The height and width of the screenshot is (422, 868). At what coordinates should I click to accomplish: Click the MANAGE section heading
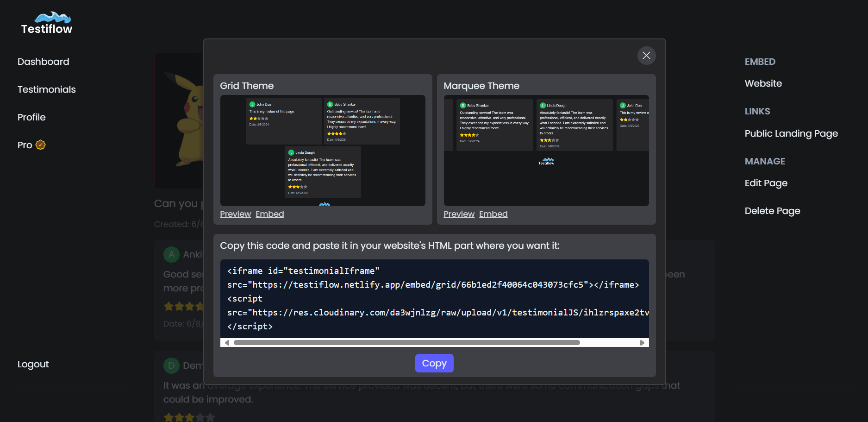pyautogui.click(x=765, y=161)
